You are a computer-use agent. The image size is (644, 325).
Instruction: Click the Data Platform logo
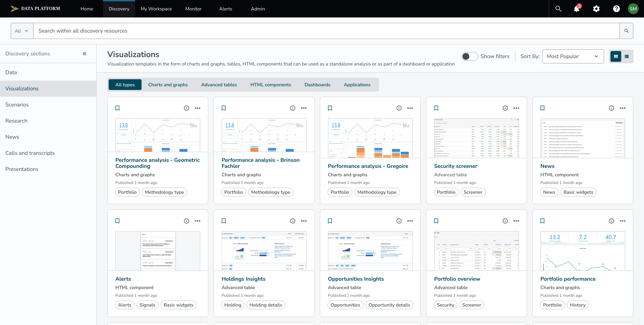(35, 9)
